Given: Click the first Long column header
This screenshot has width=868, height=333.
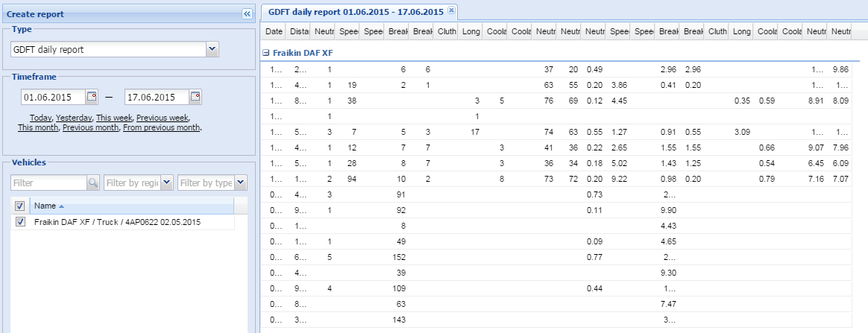Looking at the screenshot, I should [470, 32].
